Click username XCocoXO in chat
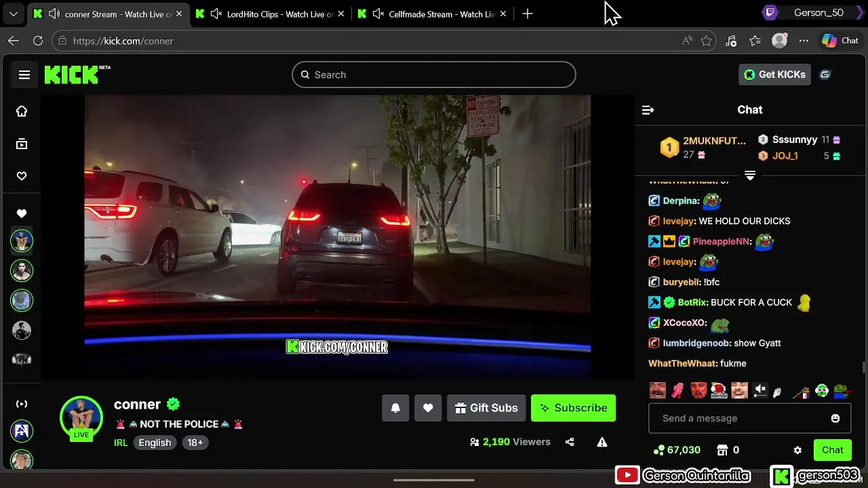The image size is (868, 488). 685,323
